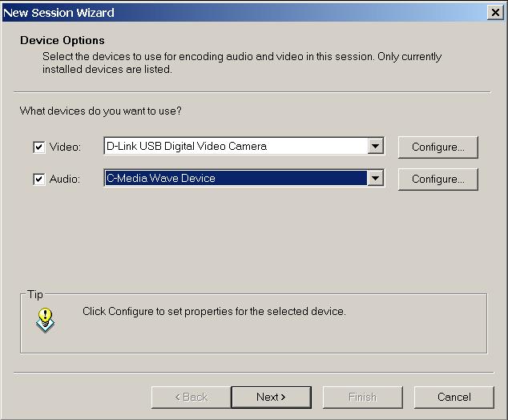Click the "Audio:" label text
Screen dimensions: 508x420
tap(65, 180)
